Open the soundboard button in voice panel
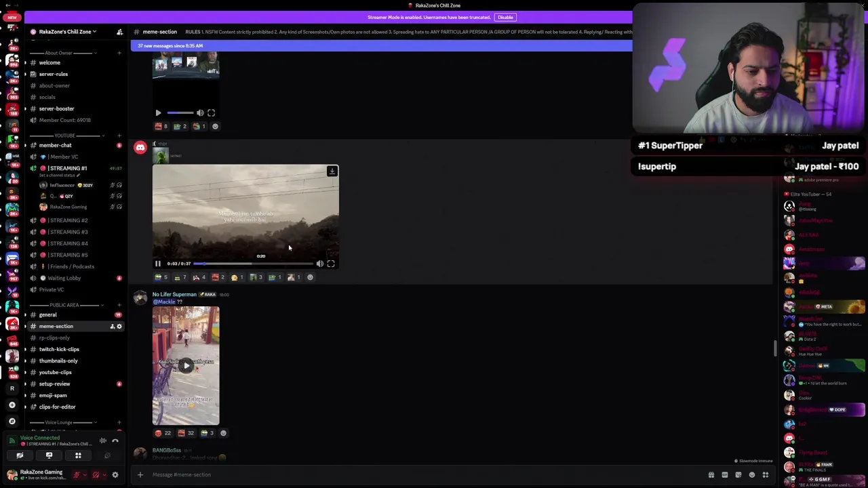Image resolution: width=868 pixels, height=488 pixels. click(x=107, y=455)
